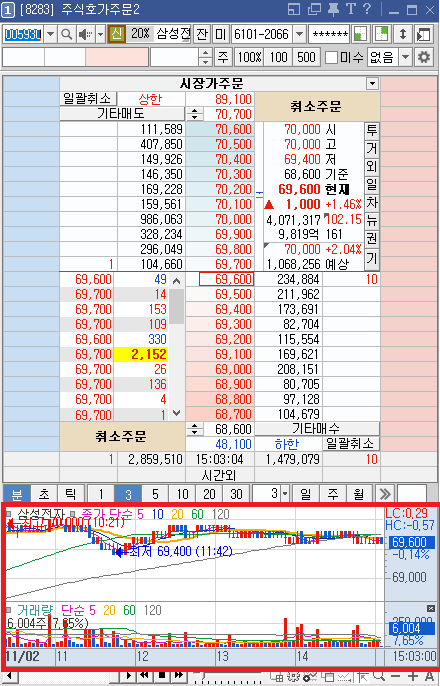Click the 기타매수 button
The image size is (440, 686).
[318, 429]
